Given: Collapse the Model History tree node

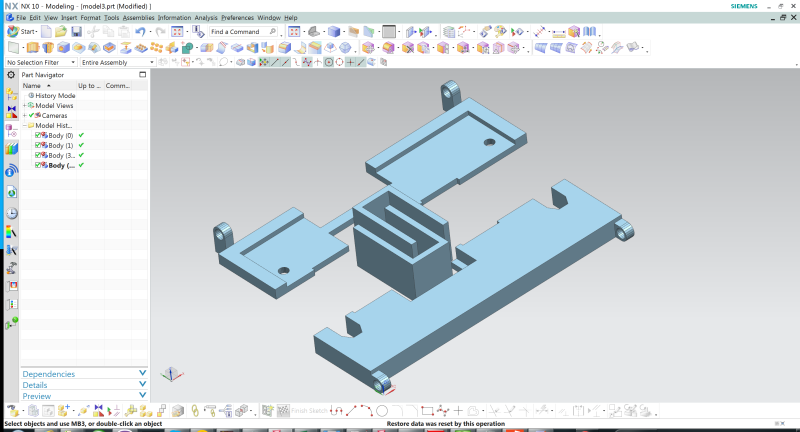Looking at the screenshot, I should coord(24,125).
